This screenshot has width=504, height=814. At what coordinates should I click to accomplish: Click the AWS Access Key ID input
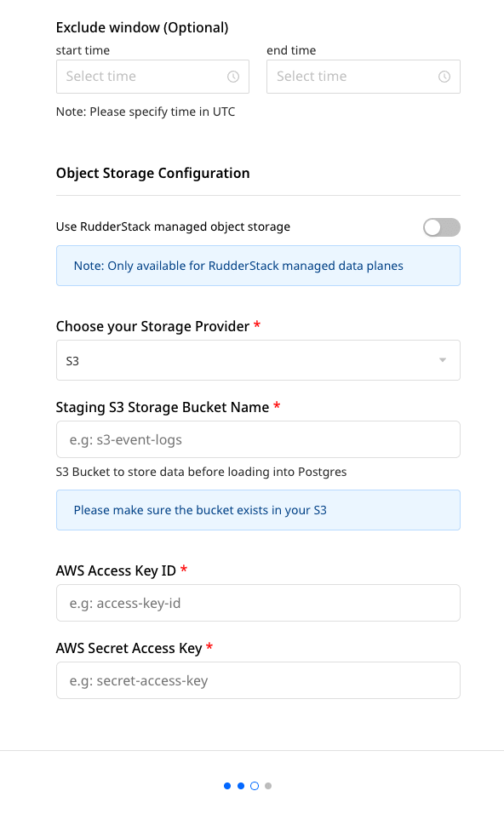[x=258, y=603]
